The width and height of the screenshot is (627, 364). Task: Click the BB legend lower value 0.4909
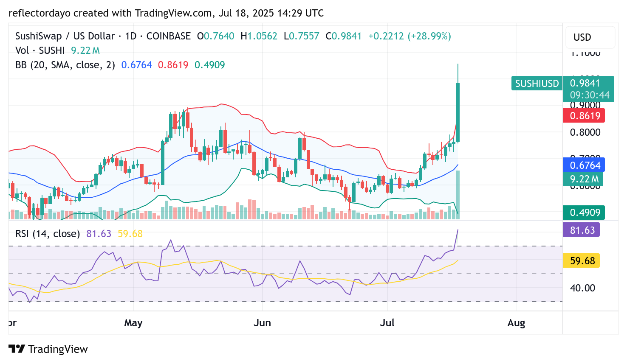point(210,65)
